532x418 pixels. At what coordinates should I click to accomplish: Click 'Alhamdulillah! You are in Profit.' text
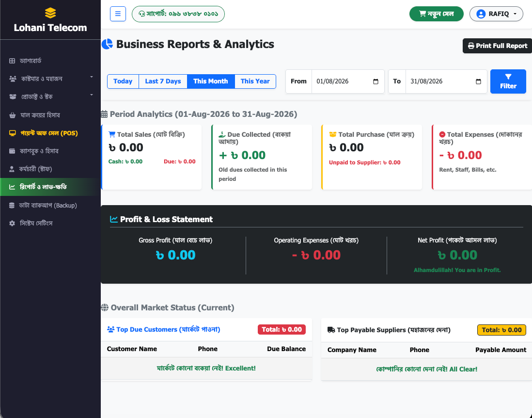[457, 270]
